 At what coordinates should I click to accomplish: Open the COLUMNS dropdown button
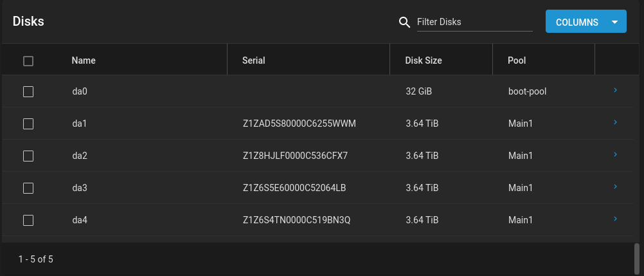(586, 21)
